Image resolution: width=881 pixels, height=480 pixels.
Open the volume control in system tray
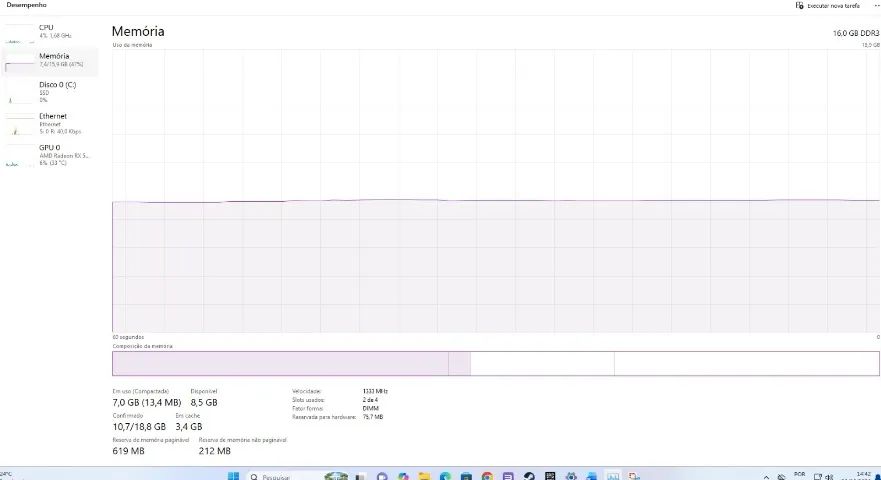830,477
